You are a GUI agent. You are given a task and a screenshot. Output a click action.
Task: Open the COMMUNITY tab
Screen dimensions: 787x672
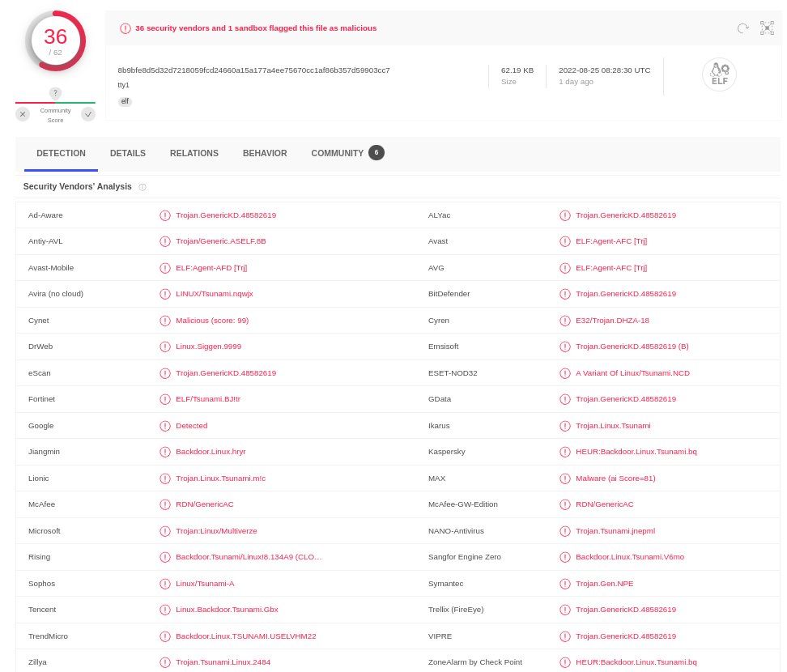point(338,153)
